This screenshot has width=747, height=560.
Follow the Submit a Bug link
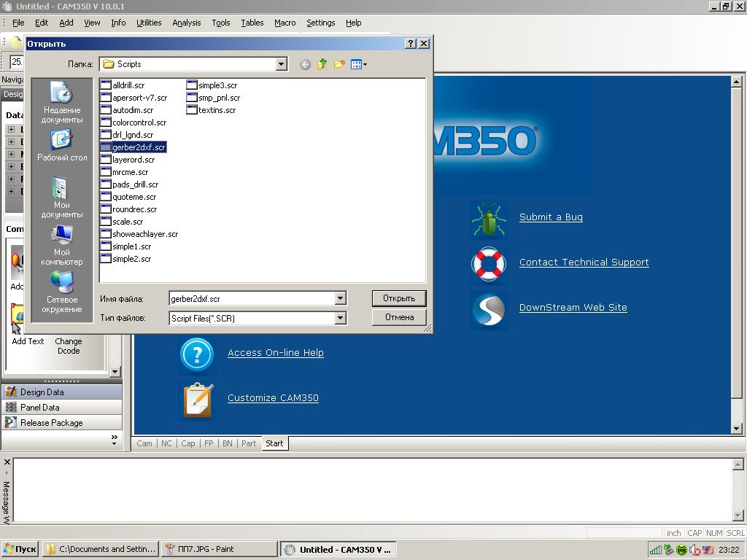pos(551,217)
